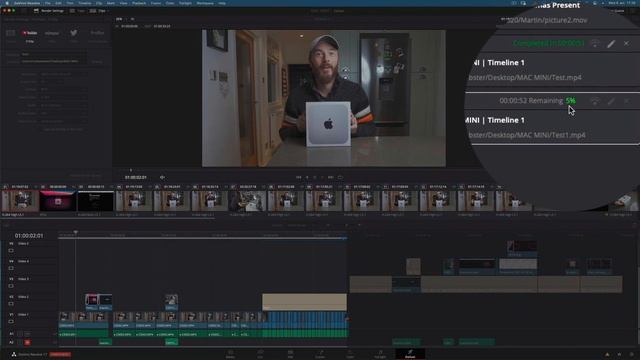Open the Workspace menu in menu bar
The height and width of the screenshot is (360, 640).
point(205,3)
